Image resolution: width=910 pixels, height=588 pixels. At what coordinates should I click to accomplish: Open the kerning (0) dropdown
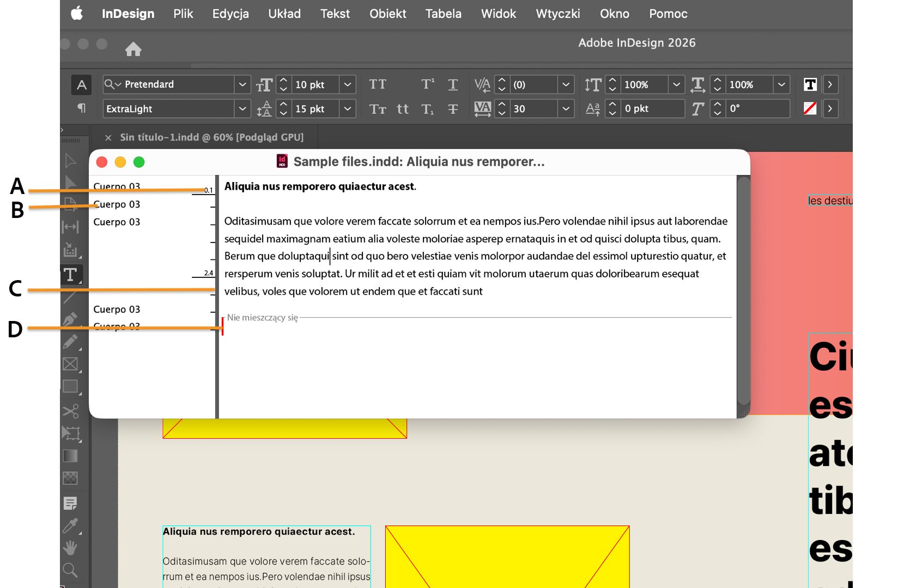566,84
